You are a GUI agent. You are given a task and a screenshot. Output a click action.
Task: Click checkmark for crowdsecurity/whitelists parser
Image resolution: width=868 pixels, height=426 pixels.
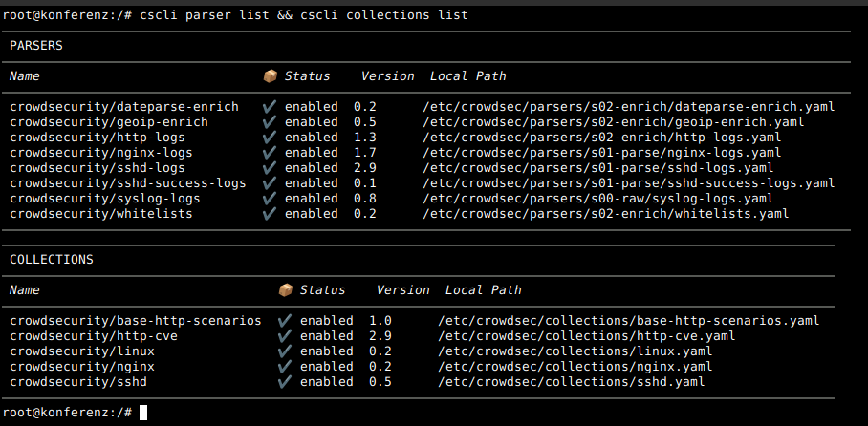click(x=270, y=214)
